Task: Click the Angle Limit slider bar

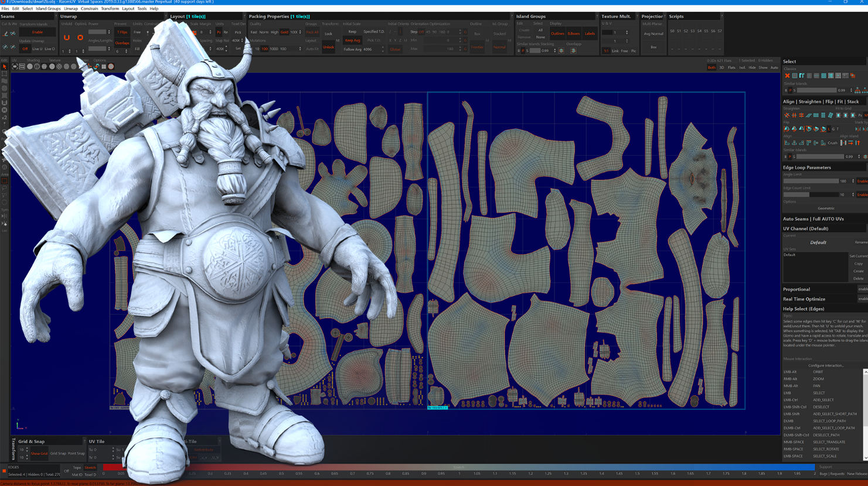Action: (x=811, y=181)
